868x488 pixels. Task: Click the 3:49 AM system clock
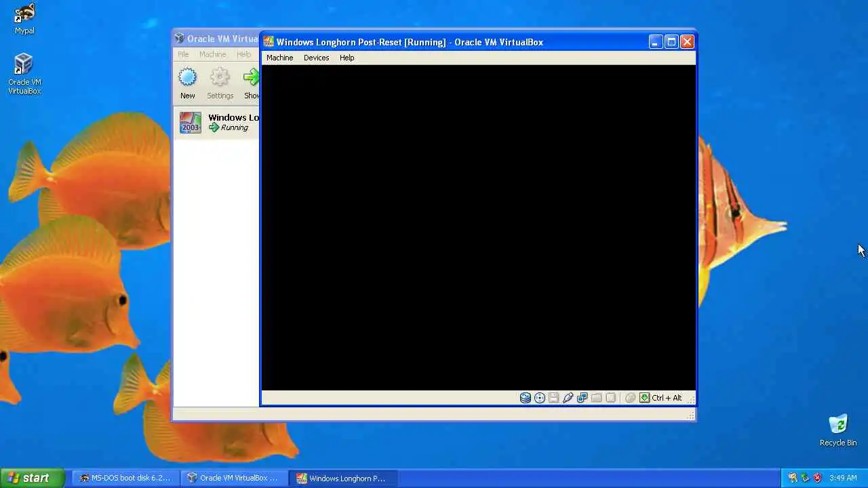pos(843,478)
